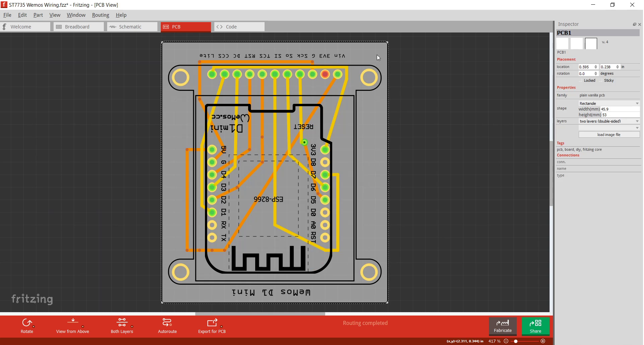The width and height of the screenshot is (644, 345).
Task: Click the Both Layers icon
Action: tap(122, 323)
